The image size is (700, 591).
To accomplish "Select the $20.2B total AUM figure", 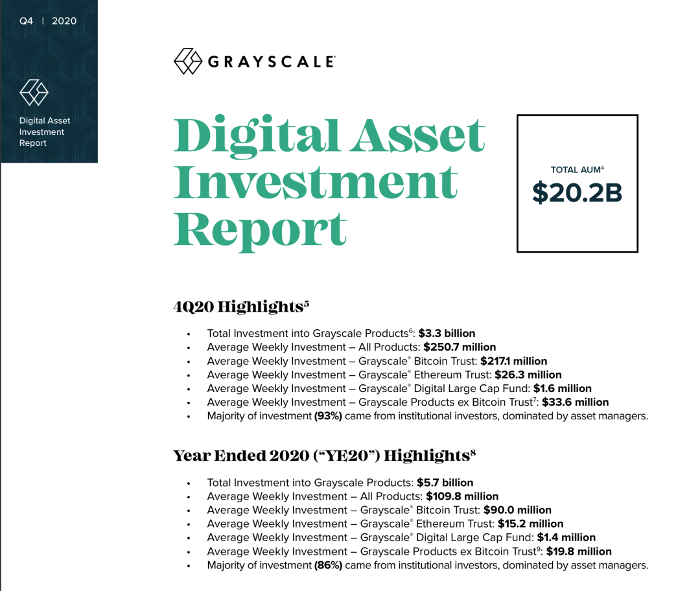I will [x=577, y=193].
